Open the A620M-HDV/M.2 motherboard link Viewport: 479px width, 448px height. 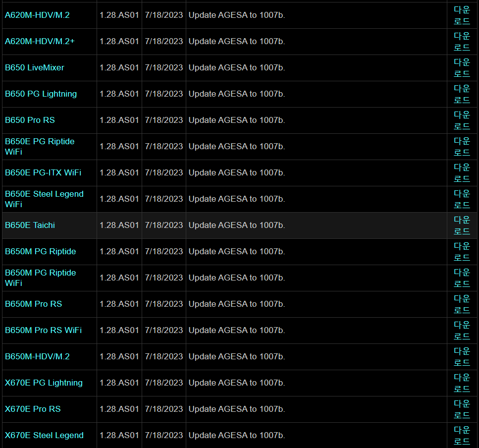click(37, 15)
